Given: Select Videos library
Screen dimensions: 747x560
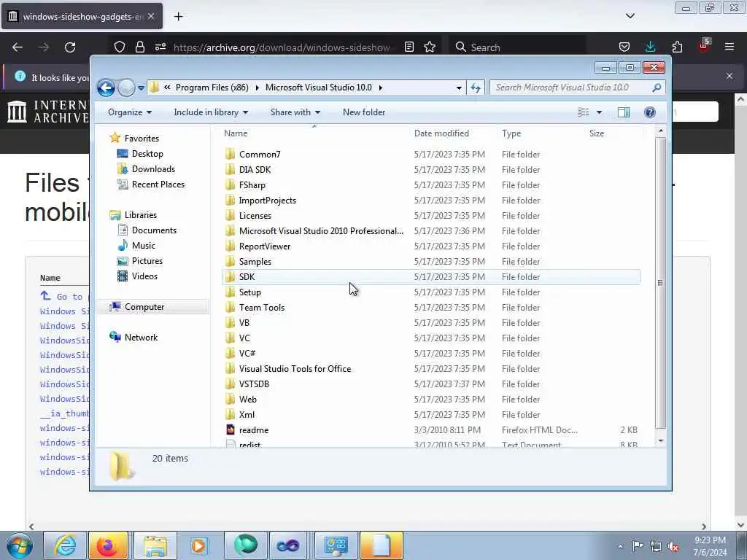Looking at the screenshot, I should [x=144, y=276].
